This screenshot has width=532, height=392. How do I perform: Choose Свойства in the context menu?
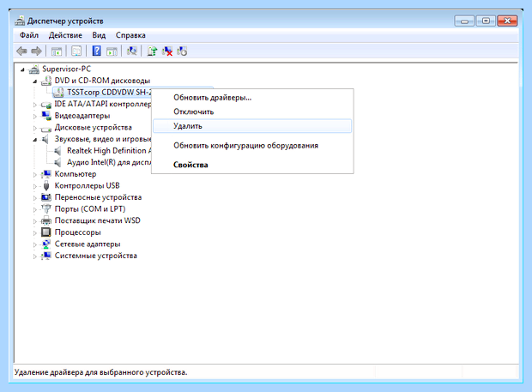252,166
